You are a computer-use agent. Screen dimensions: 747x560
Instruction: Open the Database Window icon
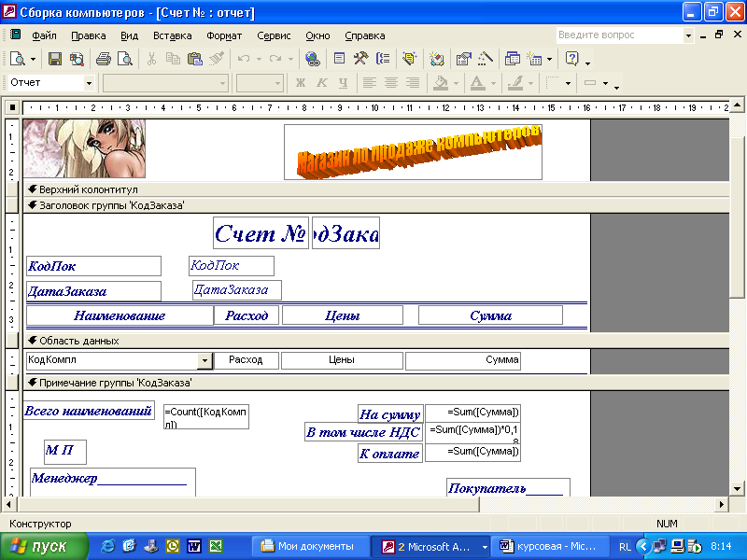512,59
